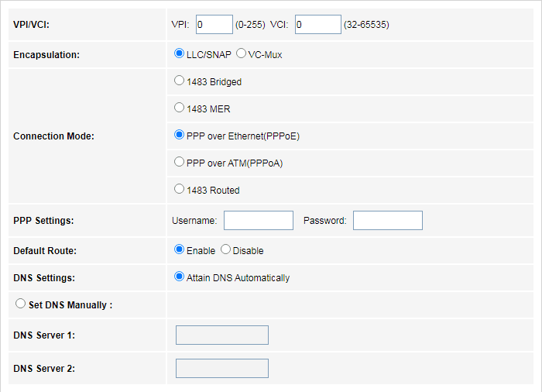Click the PPP Settings label
The height and width of the screenshot is (392, 542).
tap(43, 221)
